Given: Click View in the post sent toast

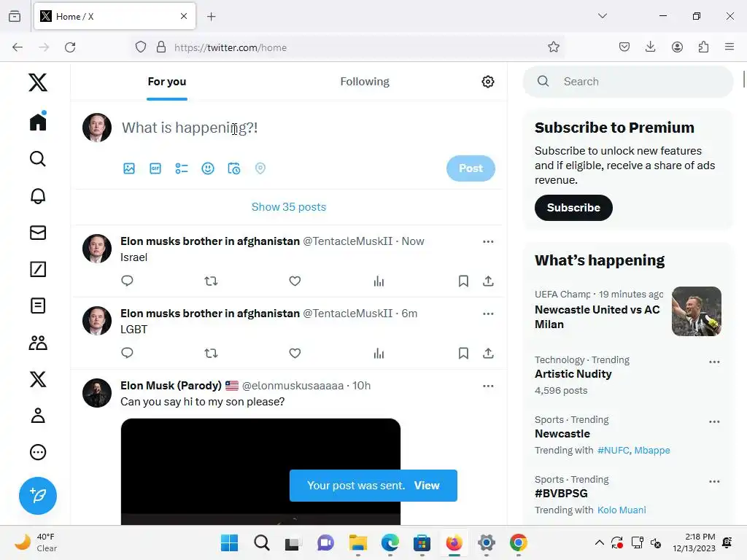Looking at the screenshot, I should pos(426,485).
